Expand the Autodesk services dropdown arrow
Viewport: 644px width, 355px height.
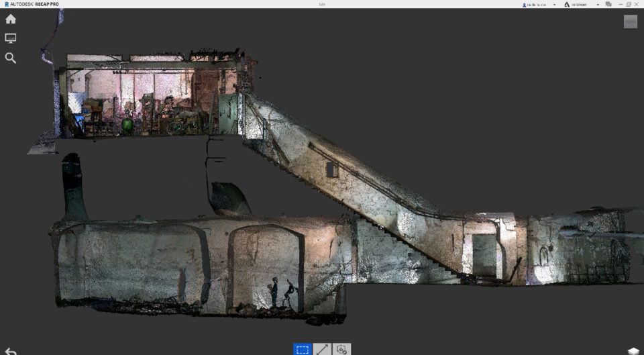[x=598, y=5]
